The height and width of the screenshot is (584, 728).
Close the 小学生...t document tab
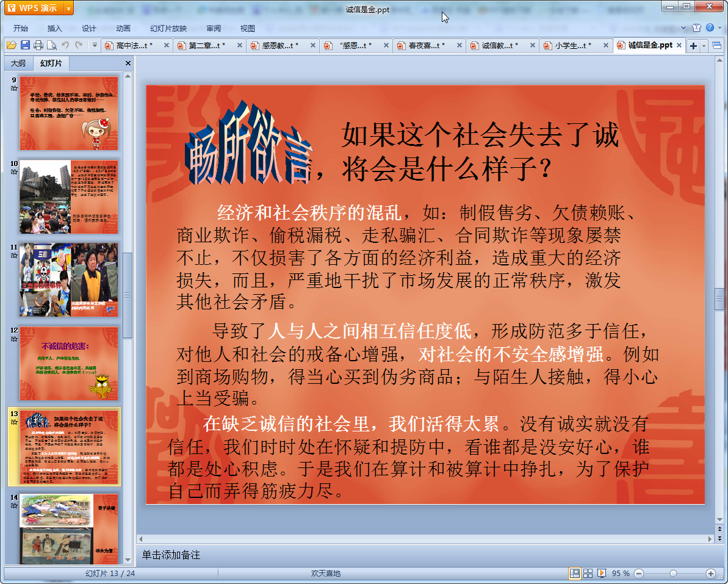(x=606, y=46)
